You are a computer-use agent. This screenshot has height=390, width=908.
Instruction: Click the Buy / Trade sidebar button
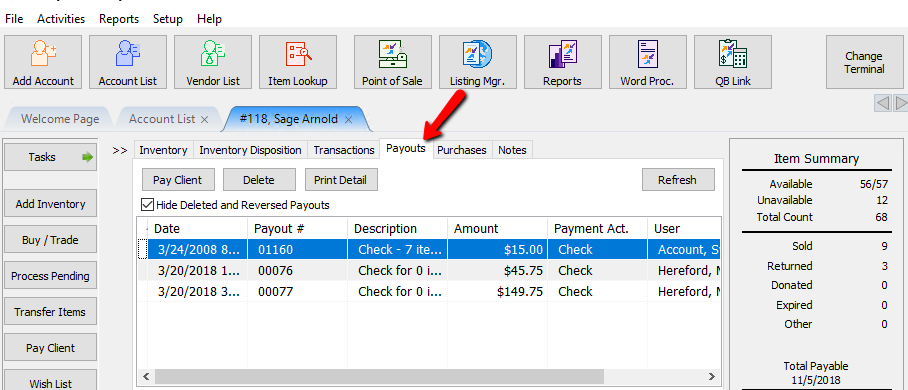[x=50, y=240]
